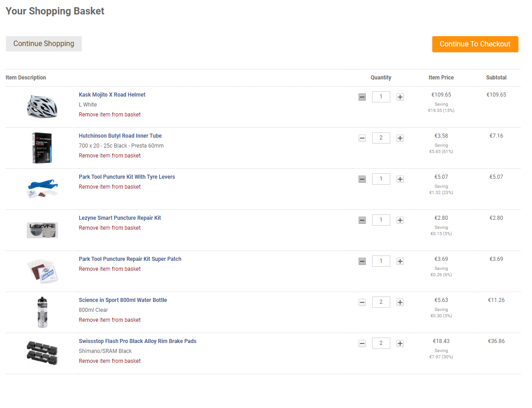Open Kask Mojito X Road Helmet product link

[x=112, y=95]
